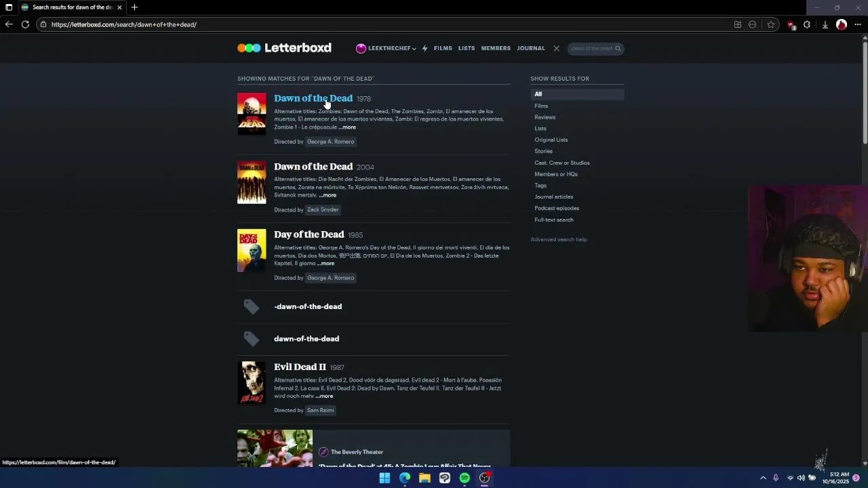Click the Dawn of the Dead 1978 poster
This screenshot has width=868, height=488.
[252, 114]
